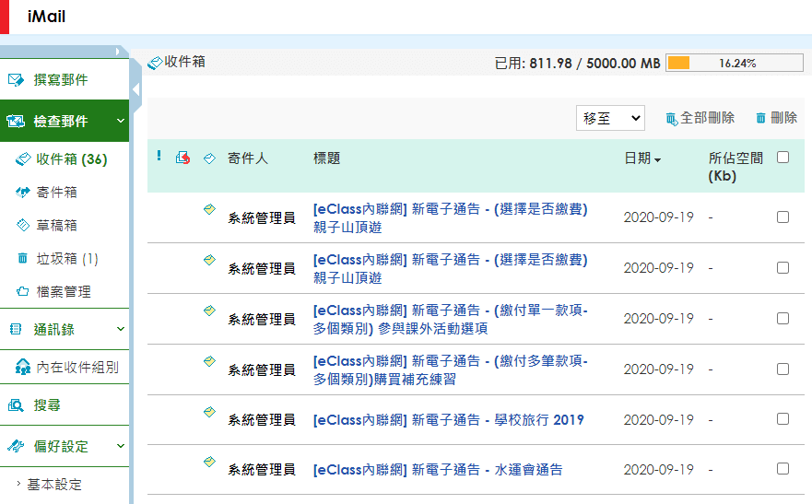Click the importance flag column header
This screenshot has width=812, height=504.
159,157
